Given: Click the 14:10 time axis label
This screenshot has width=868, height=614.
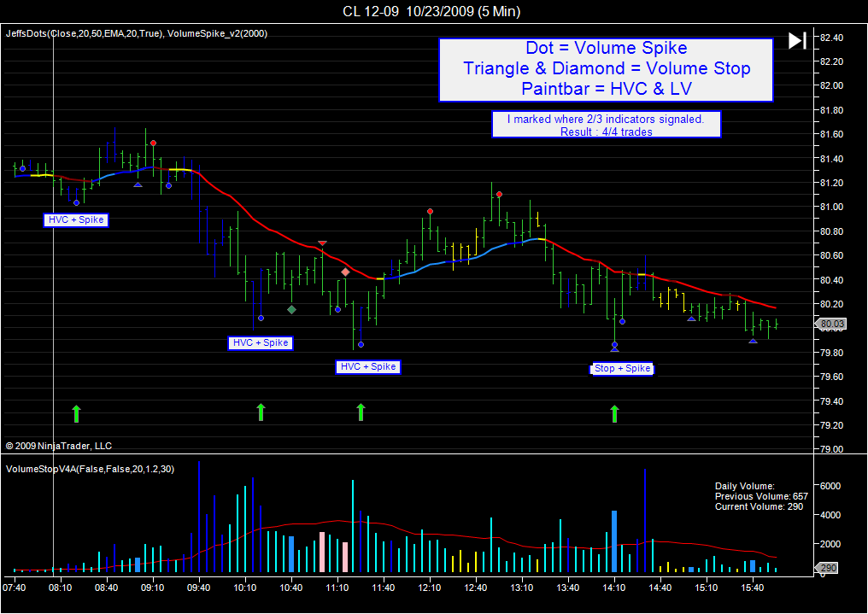Looking at the screenshot, I should click(614, 588).
